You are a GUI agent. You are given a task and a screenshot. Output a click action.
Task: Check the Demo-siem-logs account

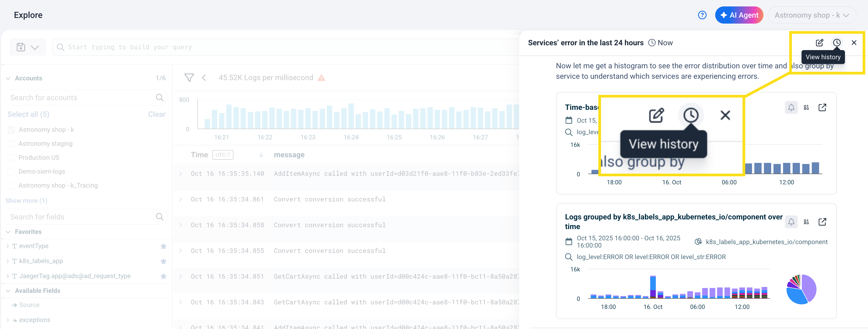pos(11,172)
